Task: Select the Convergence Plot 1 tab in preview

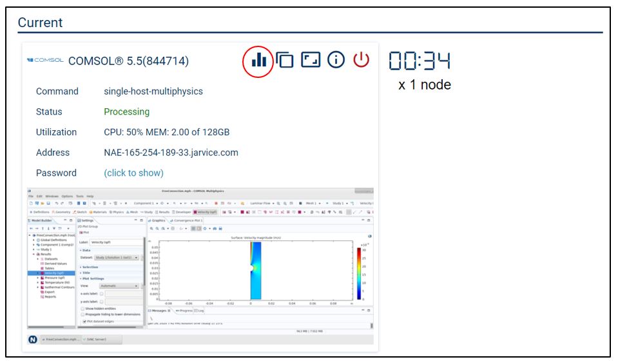Action: pyautogui.click(x=186, y=220)
